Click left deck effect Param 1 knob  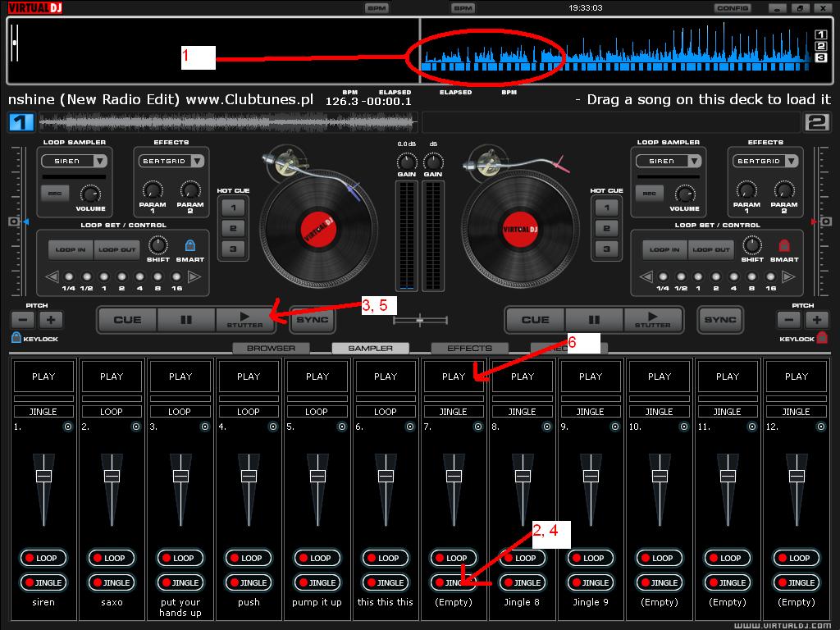153,190
